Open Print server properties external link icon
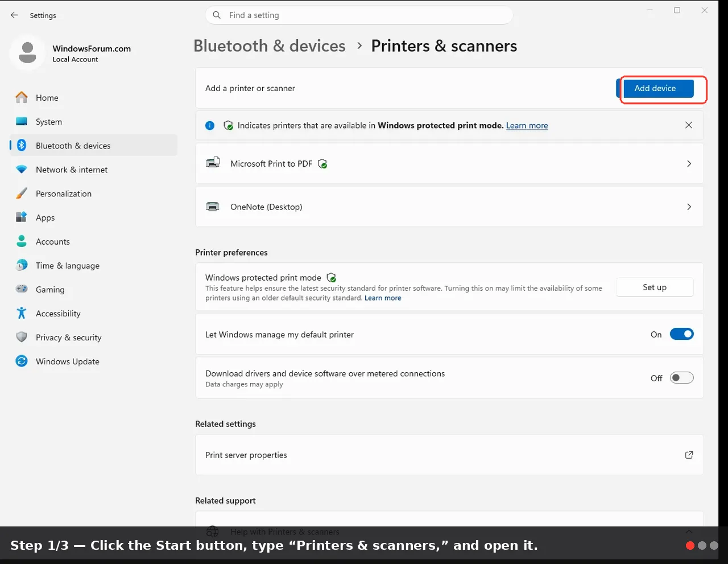Viewport: 728px width, 564px height. 689,455
